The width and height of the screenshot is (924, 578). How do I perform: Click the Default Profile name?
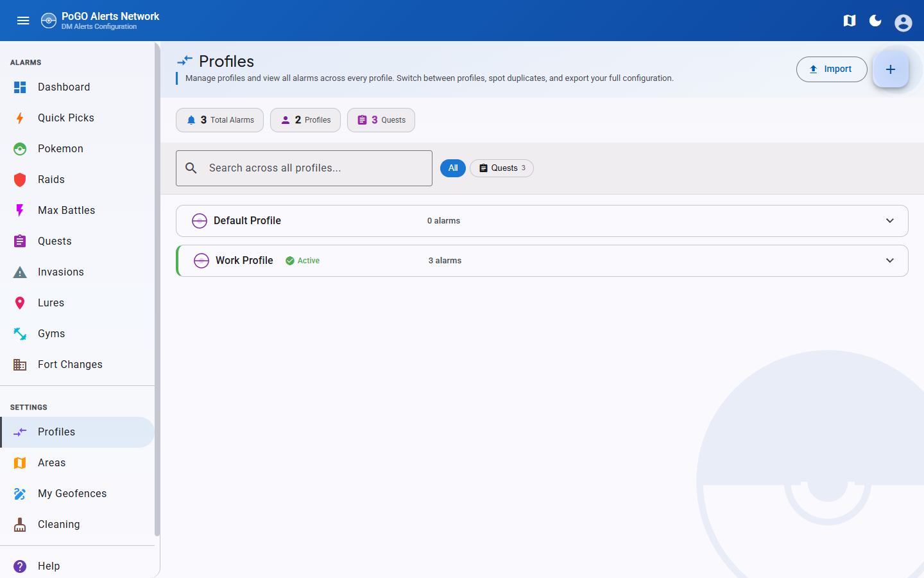coord(247,221)
